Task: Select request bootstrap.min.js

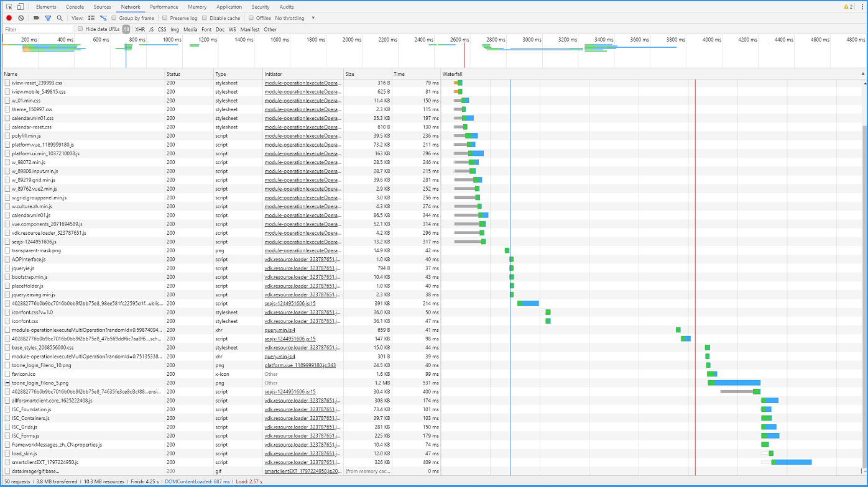Action: (30, 277)
